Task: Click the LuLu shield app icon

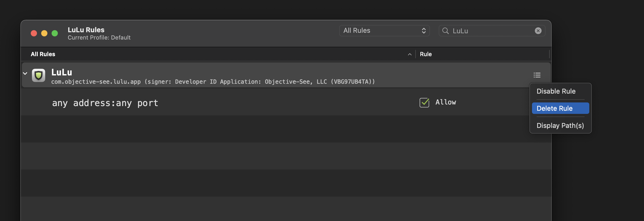Action: point(39,75)
